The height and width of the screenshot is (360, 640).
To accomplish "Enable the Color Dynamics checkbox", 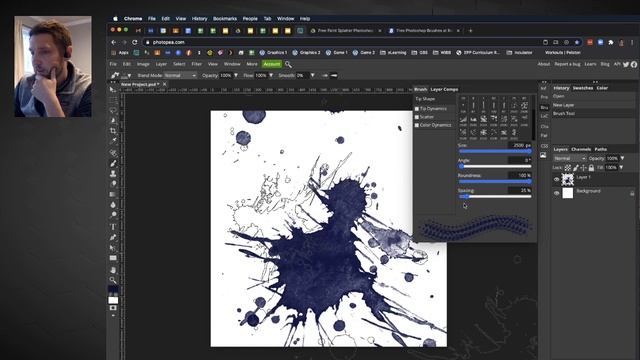I will click(x=417, y=125).
